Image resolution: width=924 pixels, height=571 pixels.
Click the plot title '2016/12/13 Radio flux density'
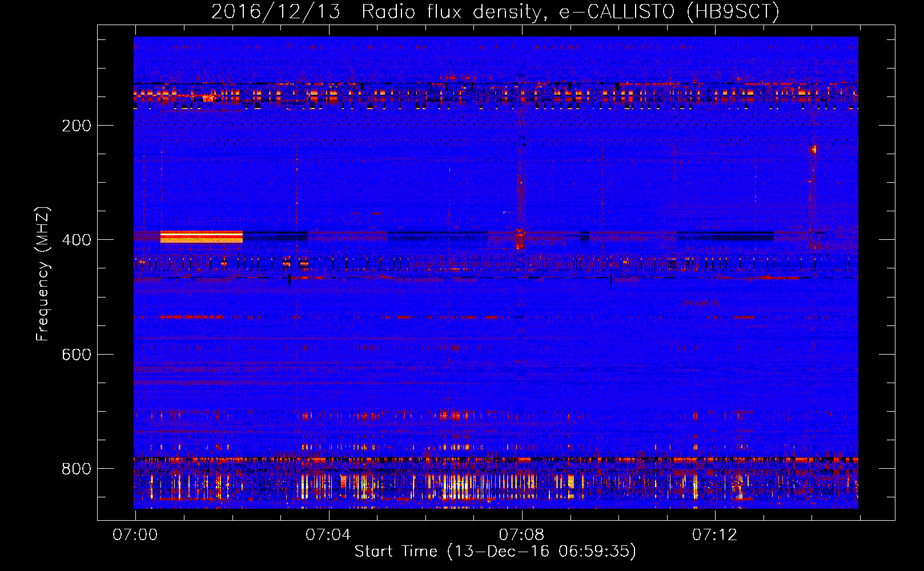click(x=496, y=11)
